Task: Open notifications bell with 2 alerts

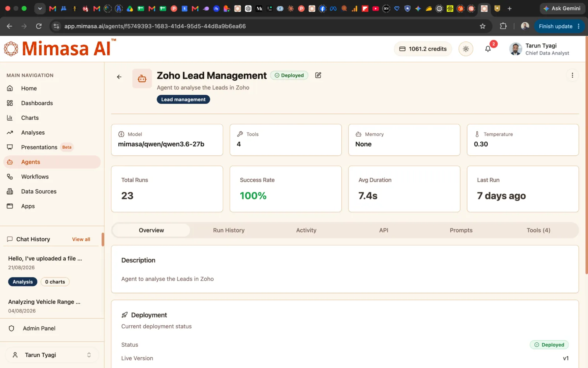Action: point(488,49)
